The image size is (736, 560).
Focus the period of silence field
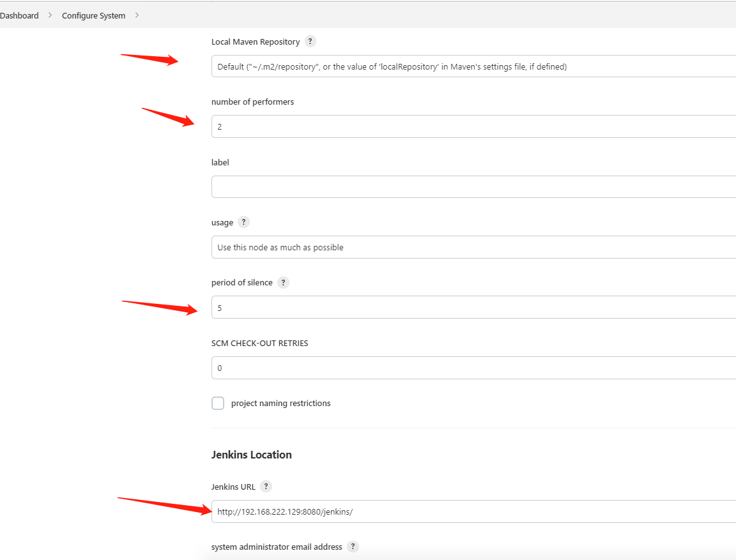pyautogui.click(x=473, y=308)
